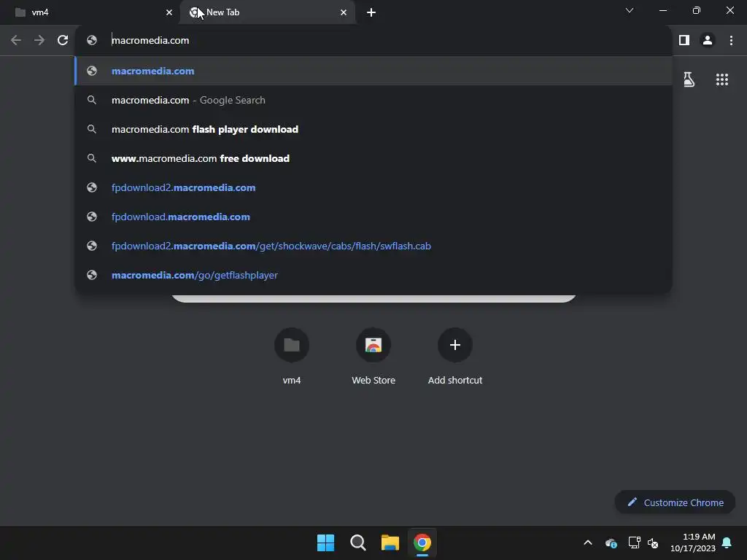The height and width of the screenshot is (560, 747).
Task: Pick the flash player download suggestion
Action: [373, 129]
